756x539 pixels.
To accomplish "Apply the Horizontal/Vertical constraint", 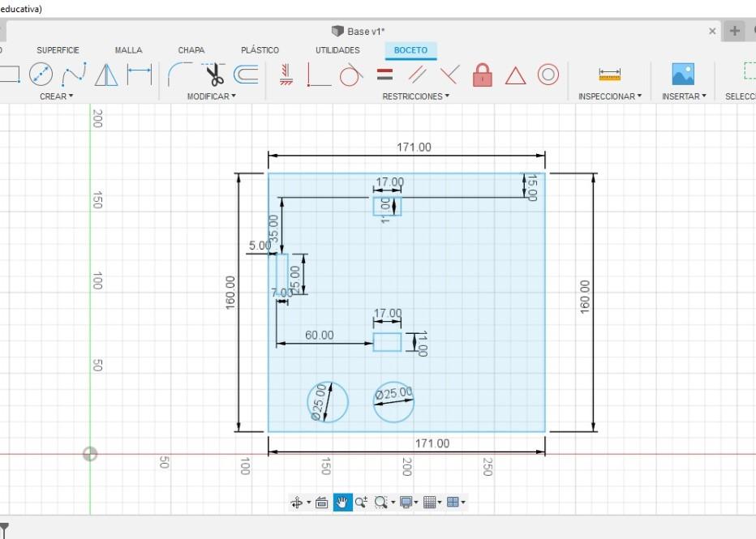I will coord(286,75).
